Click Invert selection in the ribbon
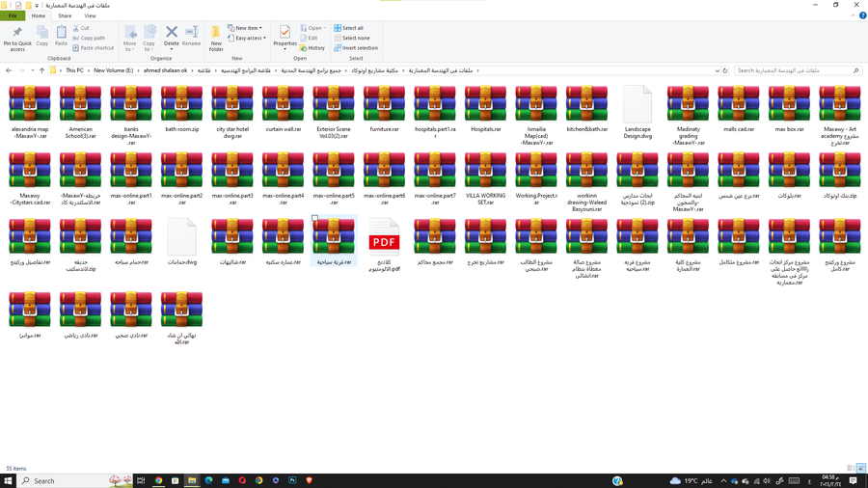 [x=356, y=48]
